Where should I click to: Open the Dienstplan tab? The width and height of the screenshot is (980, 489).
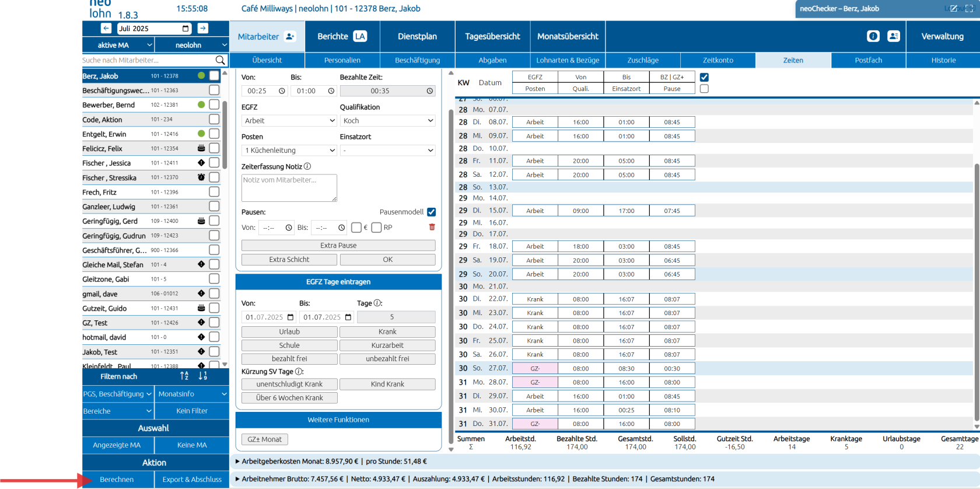pos(417,36)
